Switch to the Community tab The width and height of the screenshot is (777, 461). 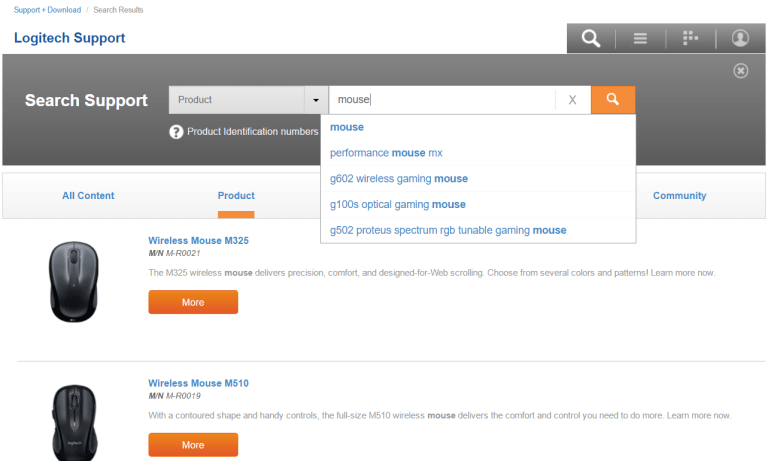679,196
